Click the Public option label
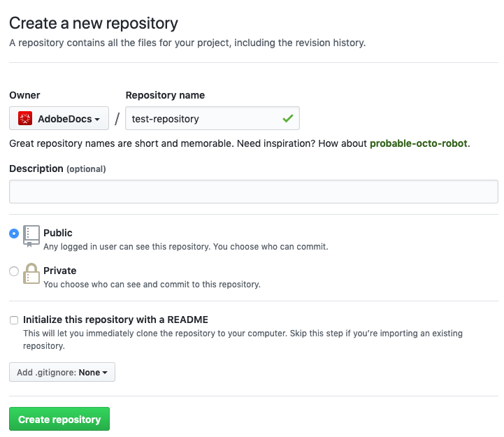Image resolution: width=504 pixels, height=437 pixels. coord(58,233)
